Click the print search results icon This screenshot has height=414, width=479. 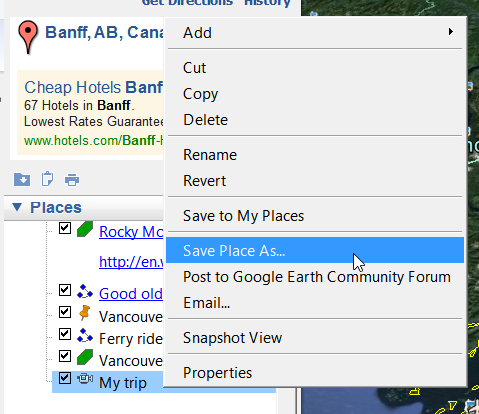coord(72,180)
